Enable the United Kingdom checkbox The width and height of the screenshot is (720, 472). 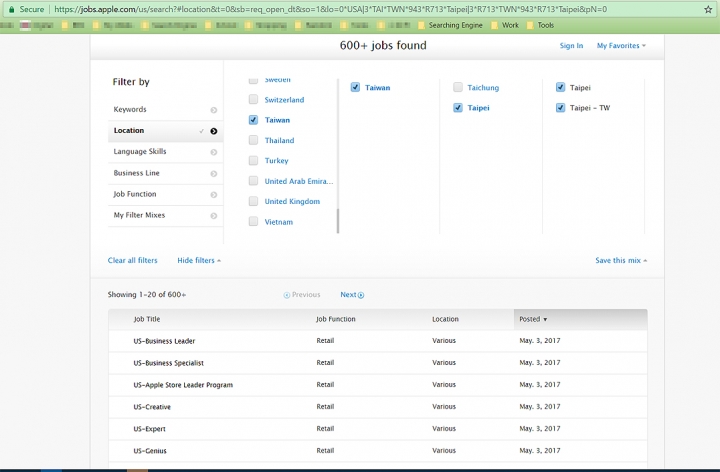[x=253, y=201]
